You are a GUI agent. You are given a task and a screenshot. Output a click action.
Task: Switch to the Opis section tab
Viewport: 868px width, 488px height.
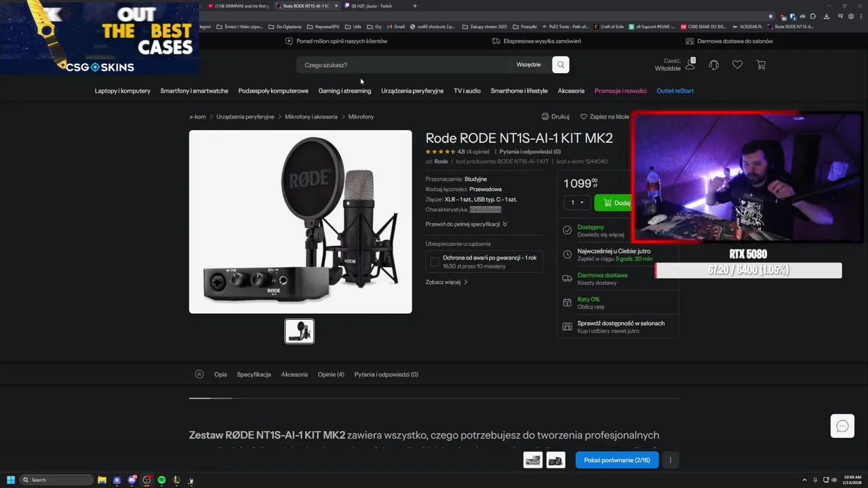point(220,374)
